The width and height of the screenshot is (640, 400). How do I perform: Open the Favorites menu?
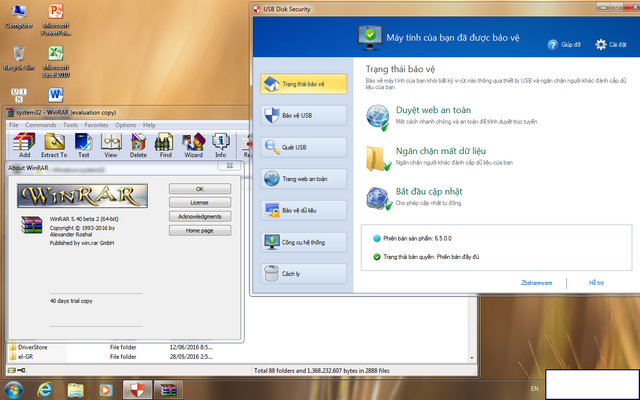point(96,125)
